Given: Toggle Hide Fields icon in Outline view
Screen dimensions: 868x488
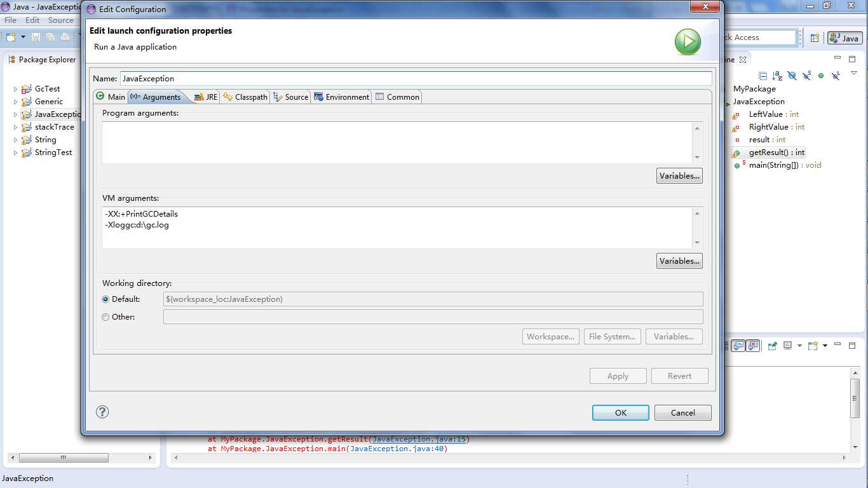Looking at the screenshot, I should (792, 76).
